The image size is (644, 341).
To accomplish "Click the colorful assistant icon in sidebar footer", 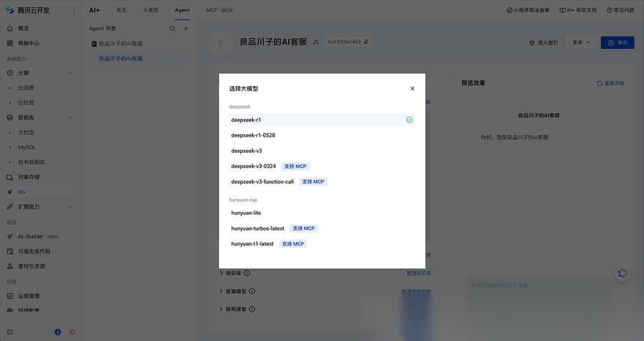I will coord(72,332).
